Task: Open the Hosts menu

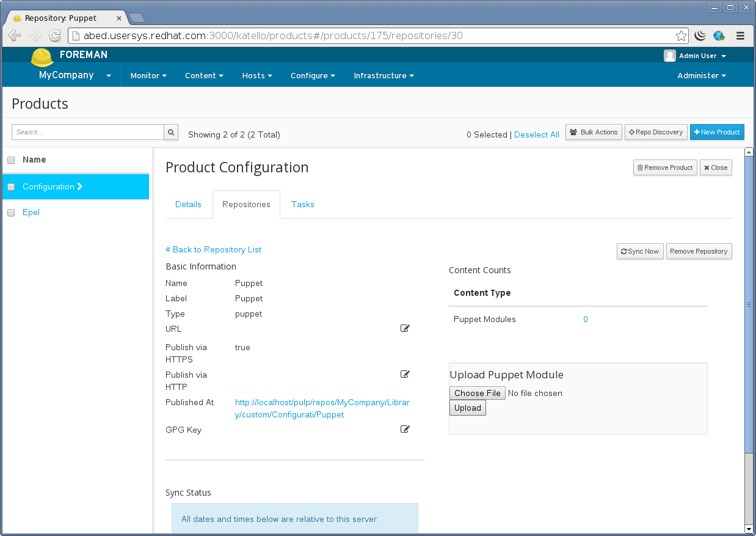Action: click(x=257, y=76)
